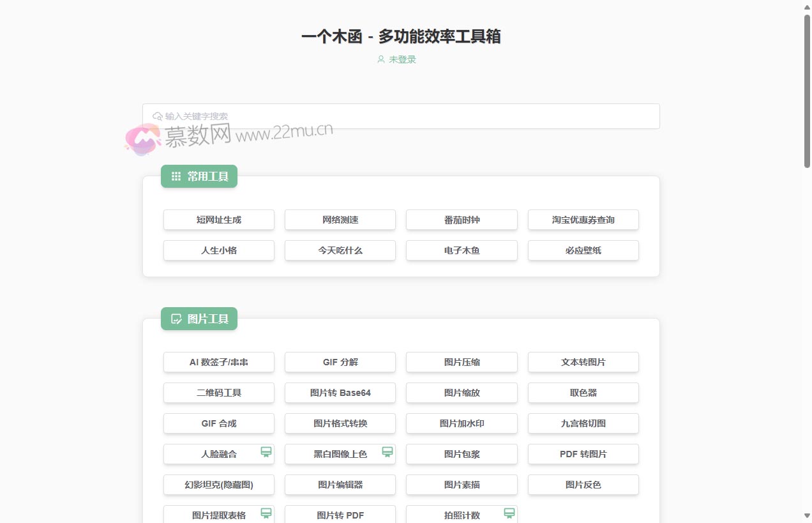The height and width of the screenshot is (523, 812).
Task: Click the grid icon on the 常用工具 badge
Action: 176,176
